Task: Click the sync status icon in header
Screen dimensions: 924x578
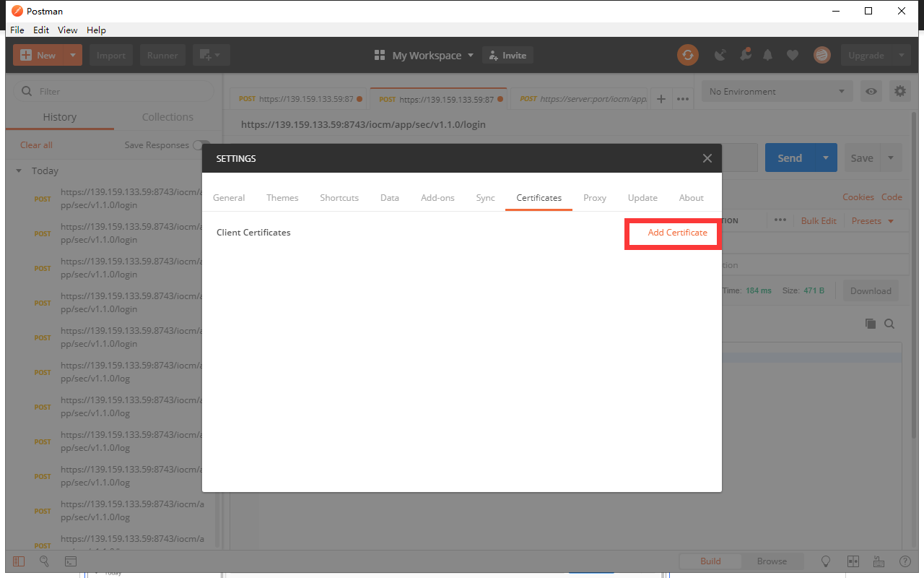Action: click(x=688, y=55)
